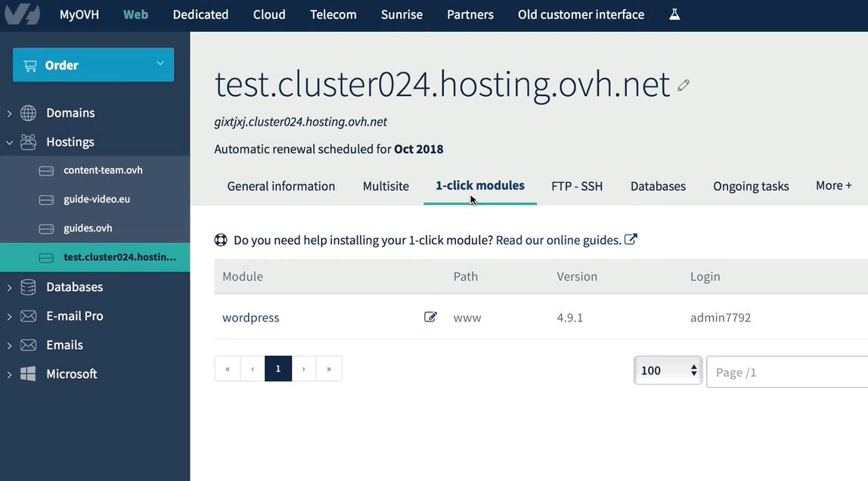The width and height of the screenshot is (868, 481).
Task: Open the Order dropdown button
Action: (x=93, y=65)
